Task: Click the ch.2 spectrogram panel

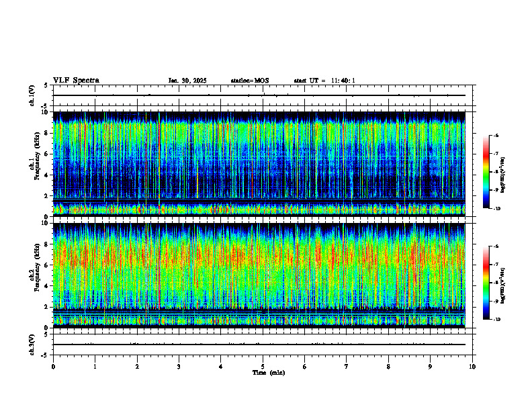Action: coord(259,275)
